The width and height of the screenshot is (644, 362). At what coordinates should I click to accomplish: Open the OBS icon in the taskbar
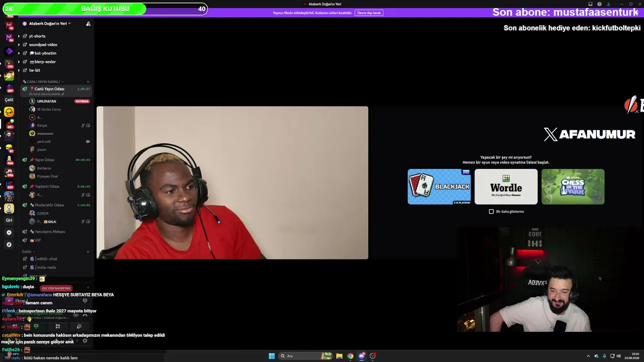372,356
